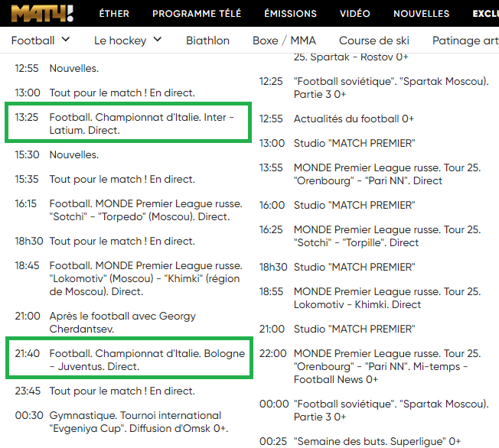Click 00:00 Football soviétique Partie 3

click(374, 411)
